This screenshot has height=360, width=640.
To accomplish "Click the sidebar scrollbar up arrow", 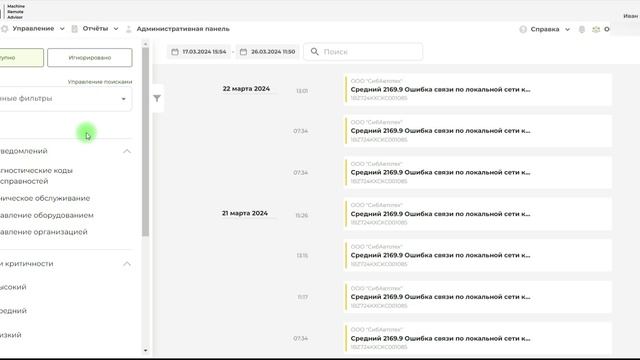I will [145, 44].
